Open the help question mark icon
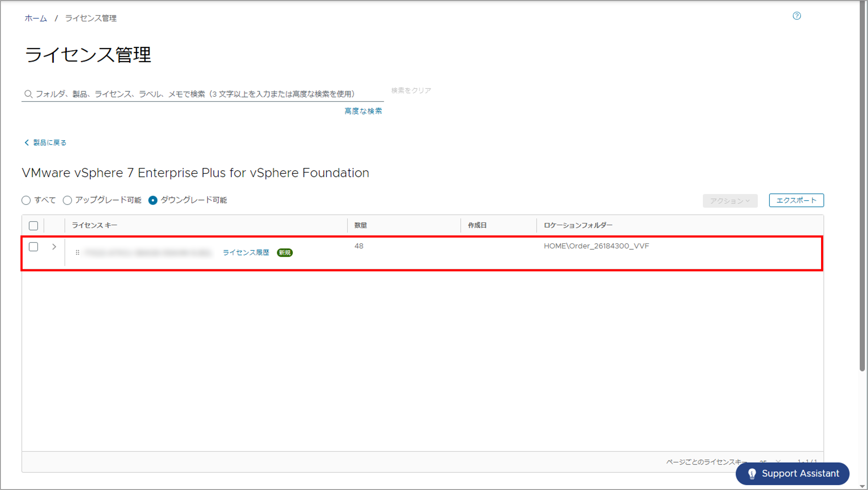This screenshot has height=490, width=868. click(x=797, y=16)
